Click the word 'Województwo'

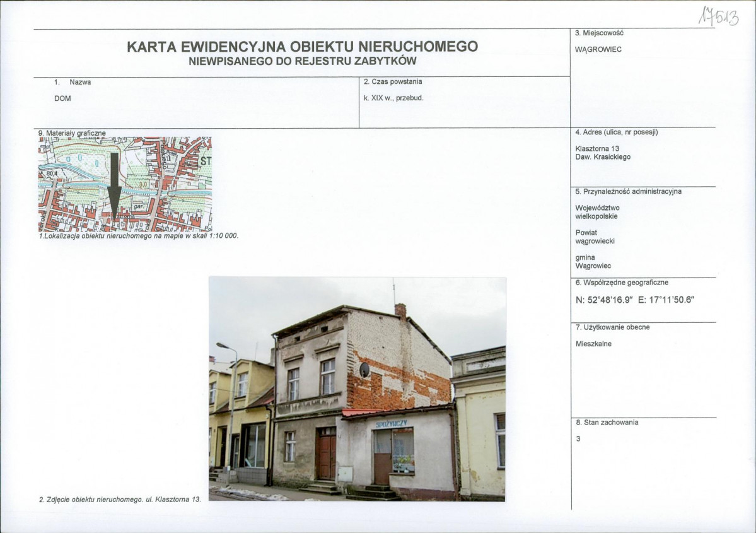pyautogui.click(x=597, y=208)
